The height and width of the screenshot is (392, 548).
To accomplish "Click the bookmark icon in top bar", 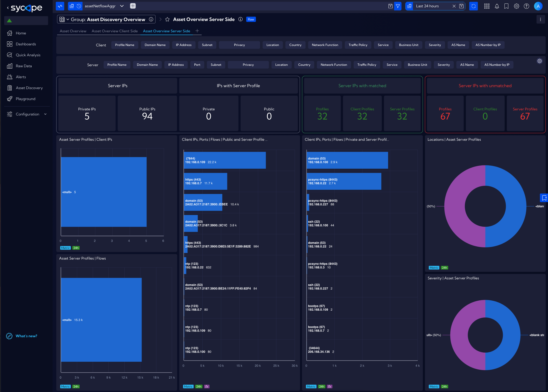I will (506, 6).
